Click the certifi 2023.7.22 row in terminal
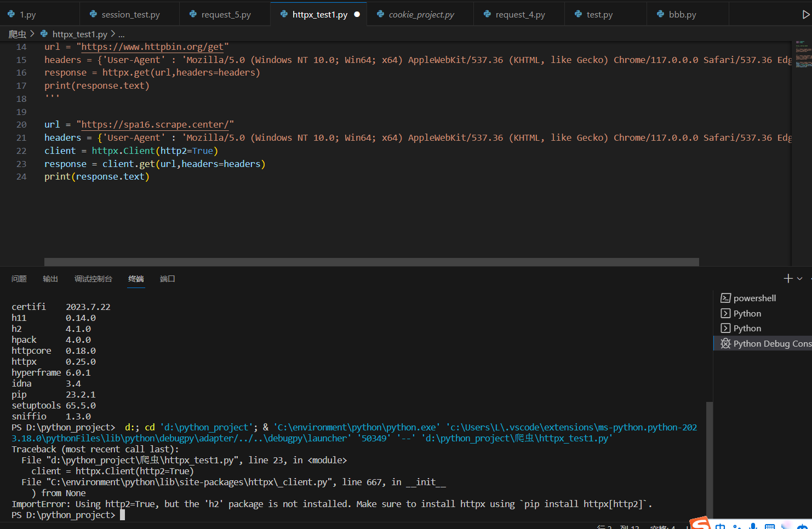Viewport: 812px width, 529px height. click(61, 307)
